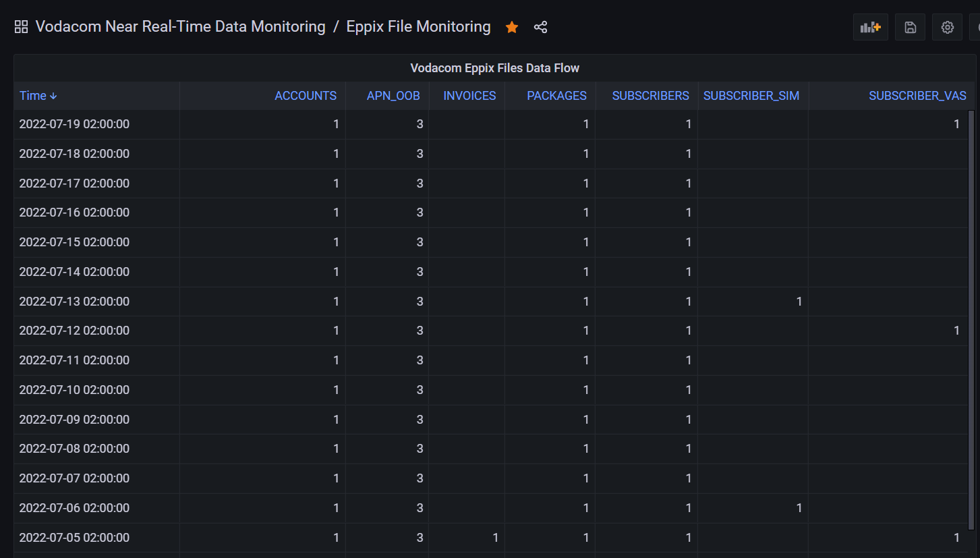Click SUBSCRIBER_SIM value 1 in 2022-07-13 row
The height and width of the screenshot is (558, 980).
[x=799, y=302]
